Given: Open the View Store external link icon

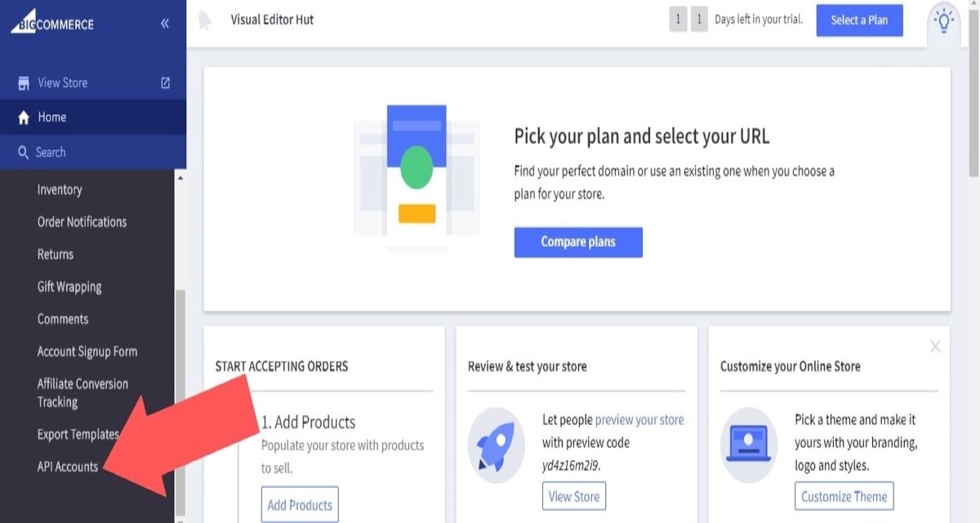Looking at the screenshot, I should tap(165, 83).
